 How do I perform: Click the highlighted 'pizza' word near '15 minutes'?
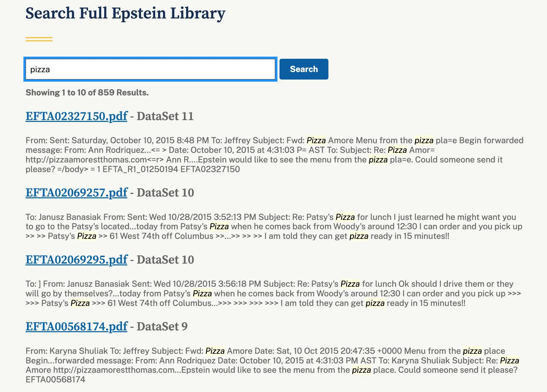point(359,236)
